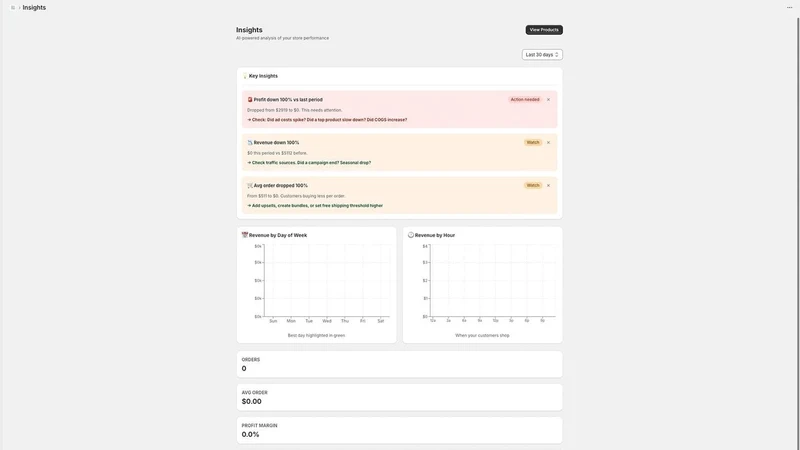
Task: Open the Last 30 days date range dropdown
Action: click(542, 55)
